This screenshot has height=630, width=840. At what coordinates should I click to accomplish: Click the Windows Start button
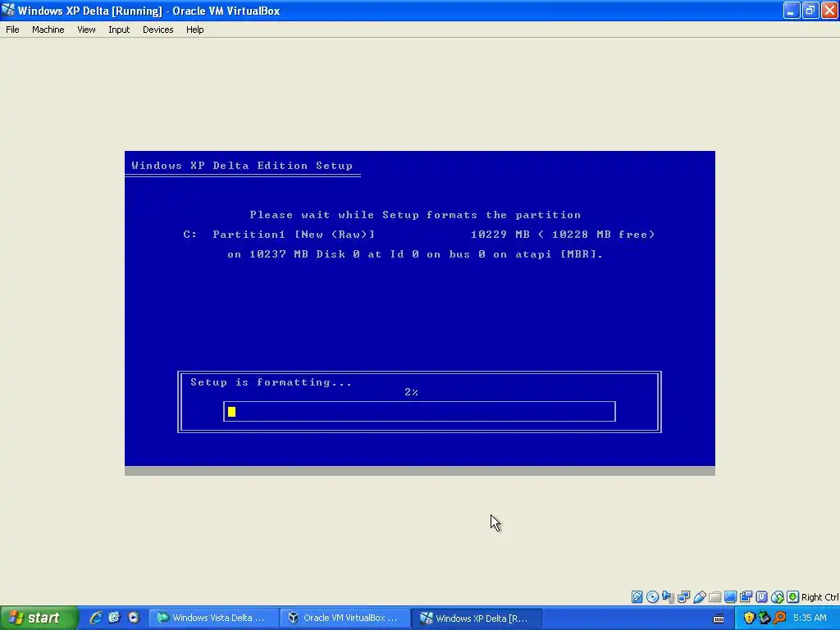[x=39, y=618]
